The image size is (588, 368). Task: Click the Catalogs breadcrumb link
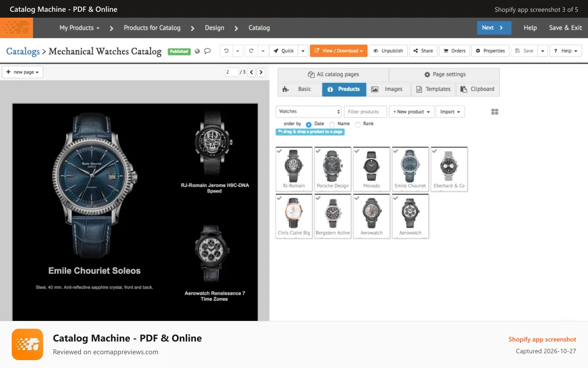pyautogui.click(x=23, y=51)
